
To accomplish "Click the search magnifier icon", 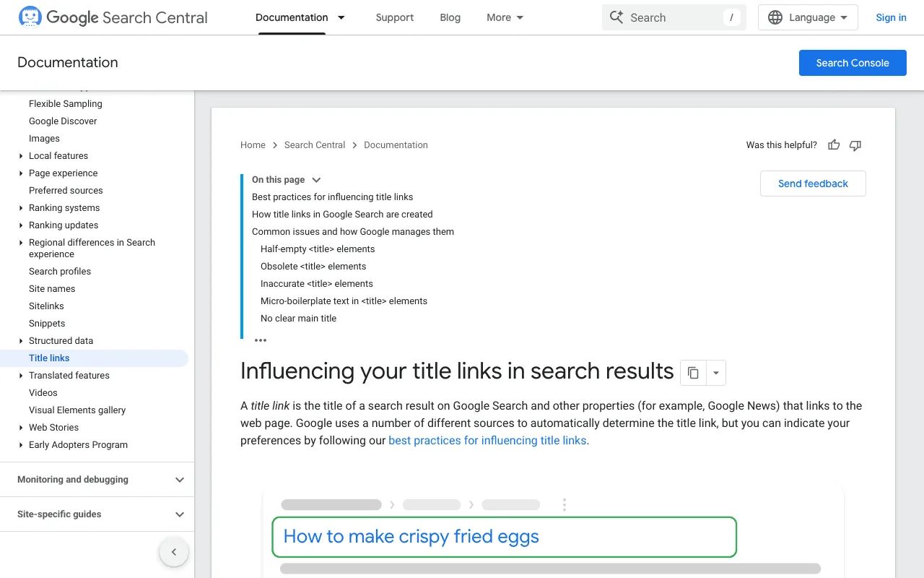I will pyautogui.click(x=616, y=17).
